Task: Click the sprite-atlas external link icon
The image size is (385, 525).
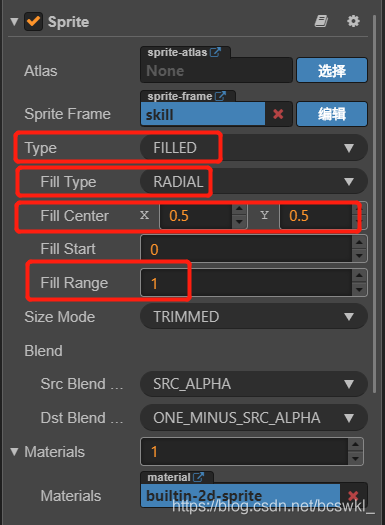Action: pyautogui.click(x=215, y=52)
